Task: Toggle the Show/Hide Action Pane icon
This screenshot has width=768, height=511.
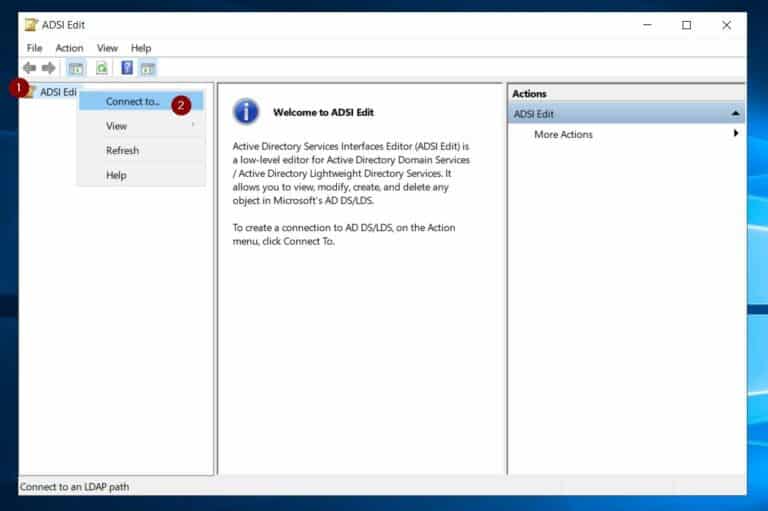Action: pos(148,68)
